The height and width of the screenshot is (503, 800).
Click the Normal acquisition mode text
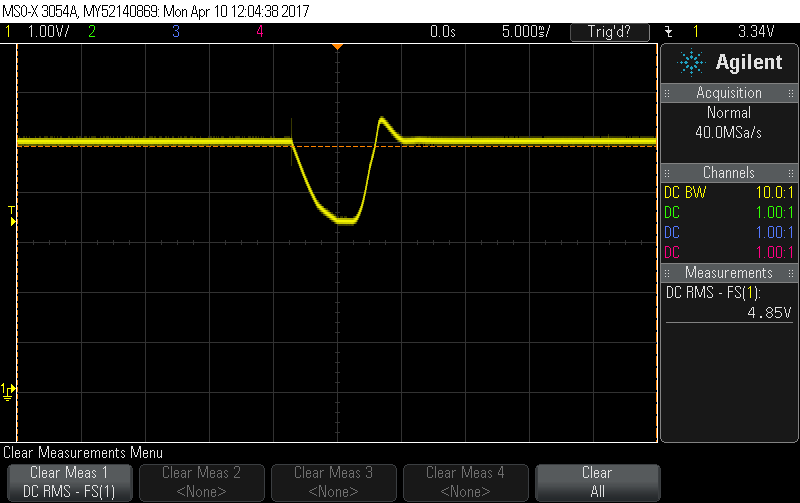729,113
